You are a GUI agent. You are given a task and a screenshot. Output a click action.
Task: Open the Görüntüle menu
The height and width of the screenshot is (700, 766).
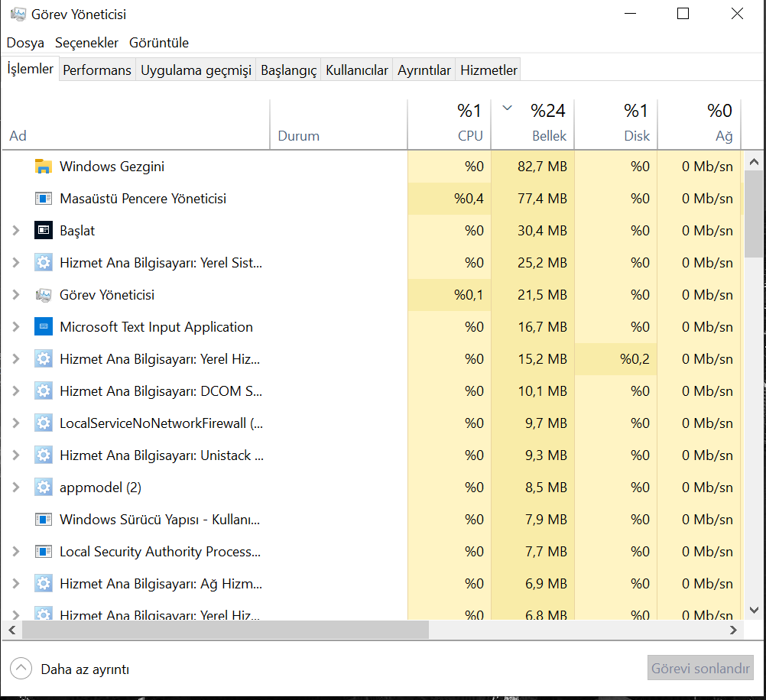(159, 43)
